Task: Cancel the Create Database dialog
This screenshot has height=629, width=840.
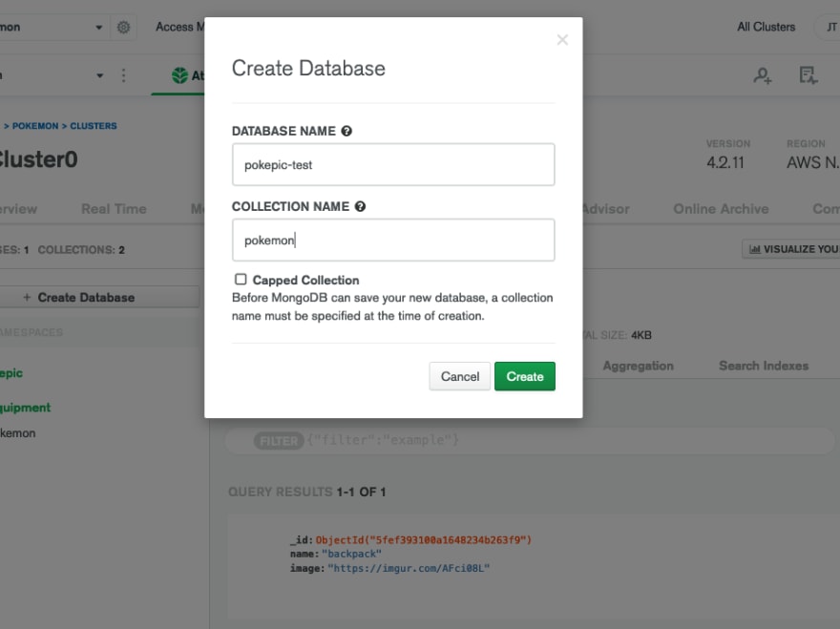Action: 460,376
